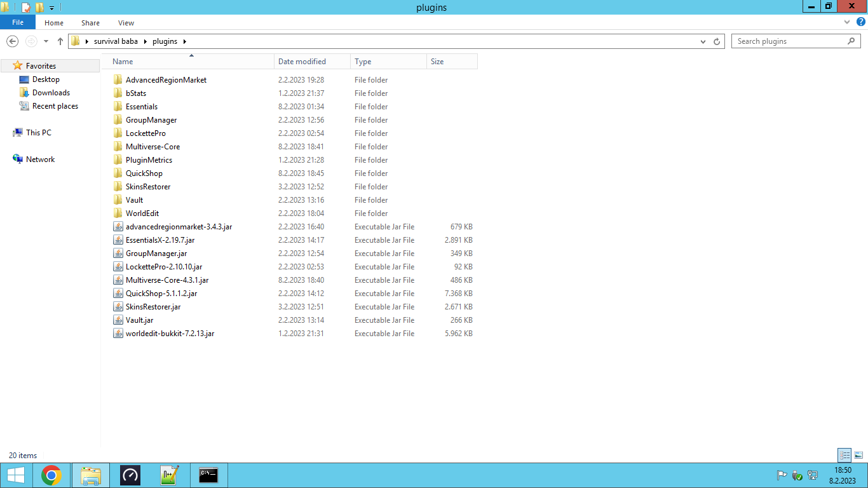Select the QuickShop folder icon
Image resolution: width=868 pixels, height=488 pixels.
pyautogui.click(x=118, y=173)
